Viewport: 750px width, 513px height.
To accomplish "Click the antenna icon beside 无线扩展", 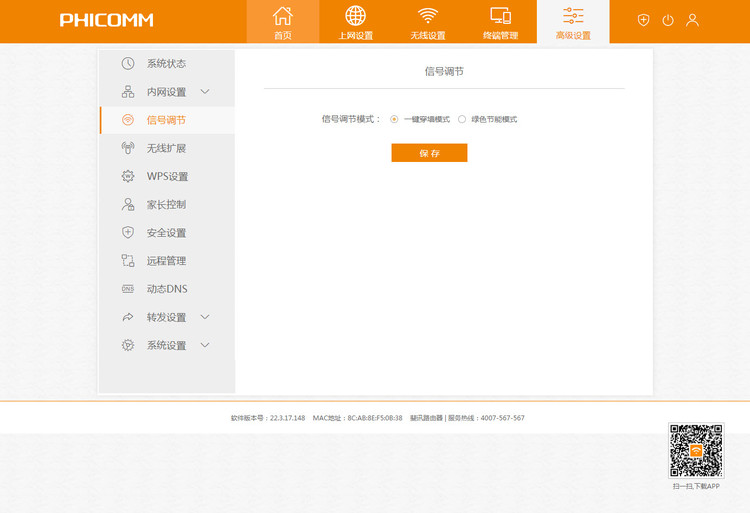I will pyautogui.click(x=128, y=148).
